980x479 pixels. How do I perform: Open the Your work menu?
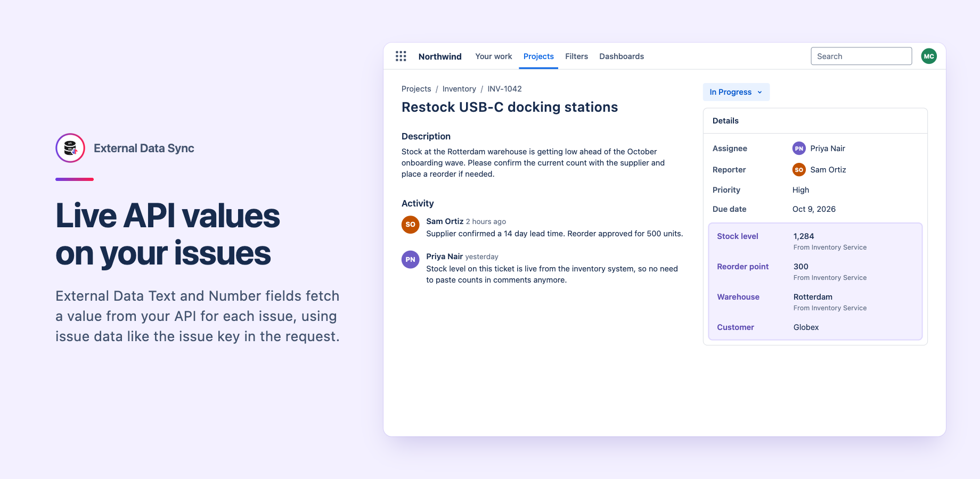pyautogui.click(x=494, y=56)
